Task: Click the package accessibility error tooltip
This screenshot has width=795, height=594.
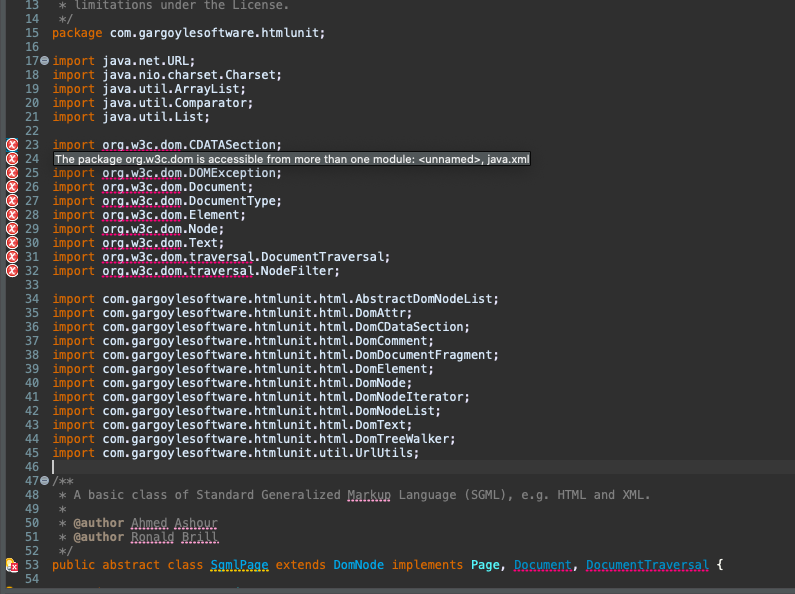Action: 292,159
